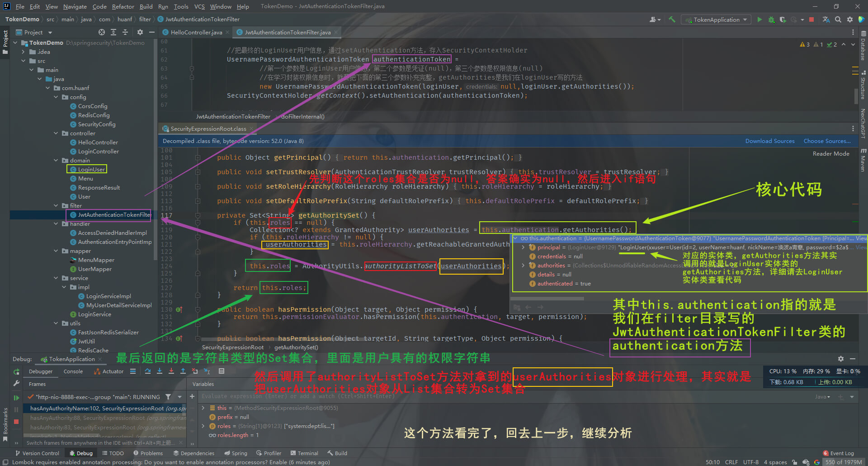868x466 pixels.
Task: Collapse the domain package
Action: pyautogui.click(x=56, y=160)
